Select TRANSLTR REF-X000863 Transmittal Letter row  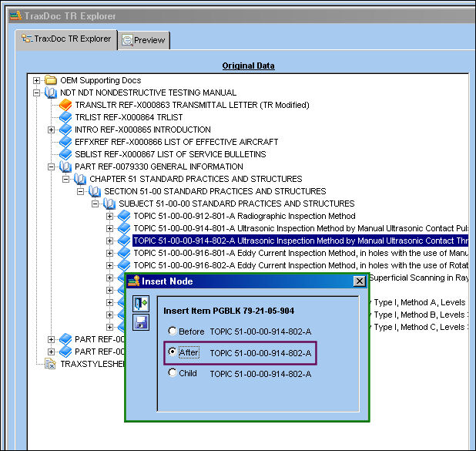pos(192,105)
